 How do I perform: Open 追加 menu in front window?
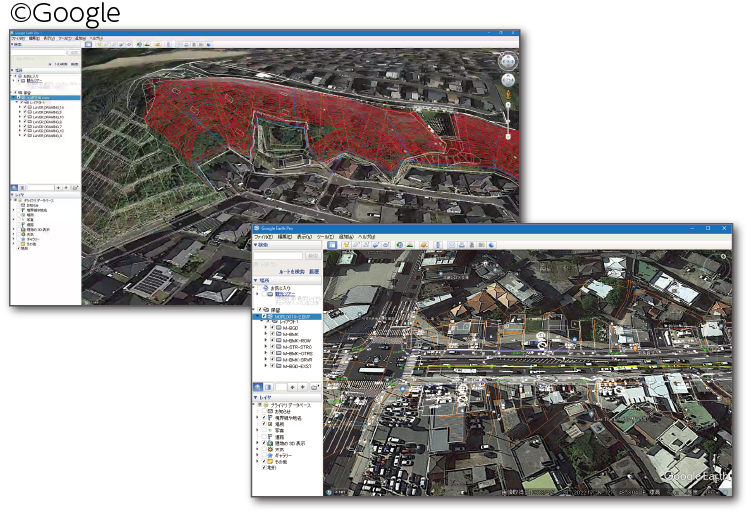[x=346, y=237]
